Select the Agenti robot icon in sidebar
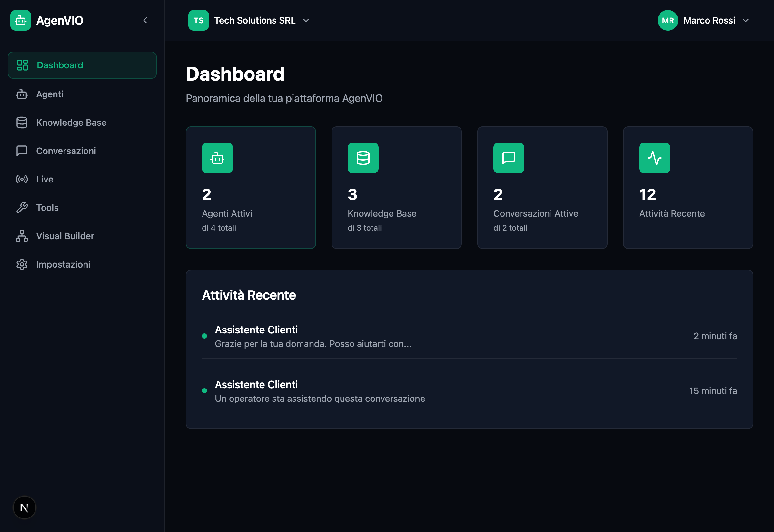This screenshot has width=774, height=532. [22, 94]
